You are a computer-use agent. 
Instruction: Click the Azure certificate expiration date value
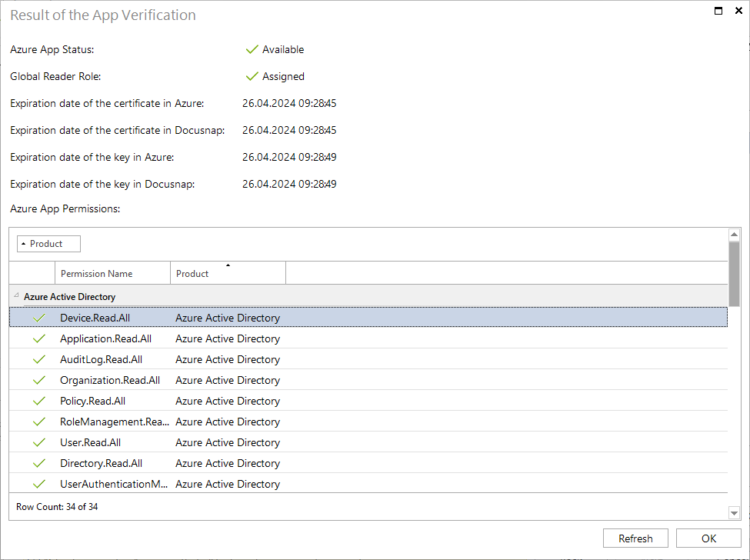289,103
